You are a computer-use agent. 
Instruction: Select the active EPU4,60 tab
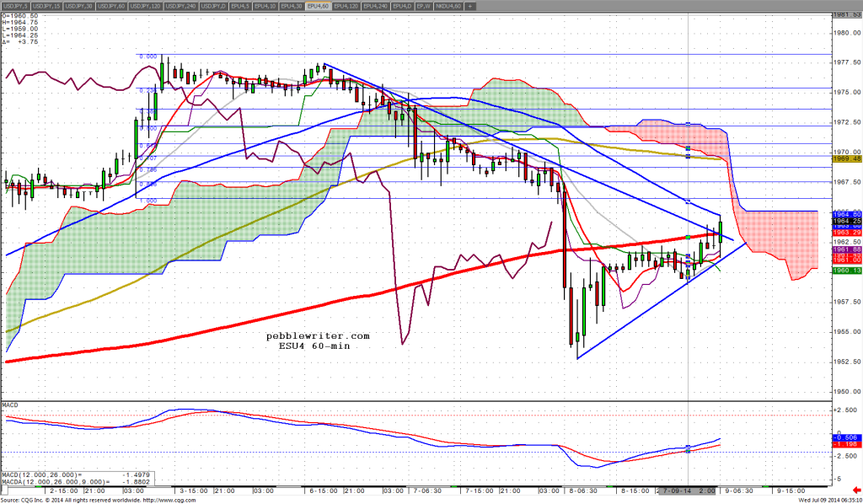click(x=320, y=6)
